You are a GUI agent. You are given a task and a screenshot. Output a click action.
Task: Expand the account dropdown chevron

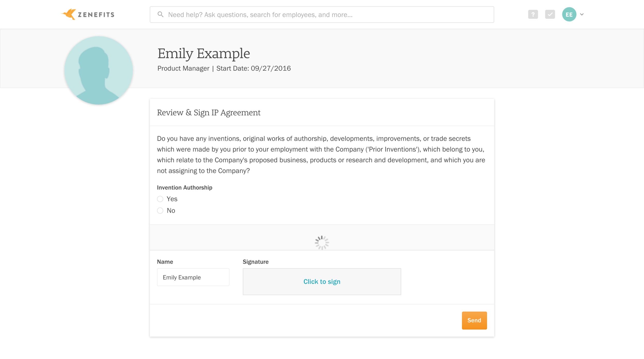[582, 14]
